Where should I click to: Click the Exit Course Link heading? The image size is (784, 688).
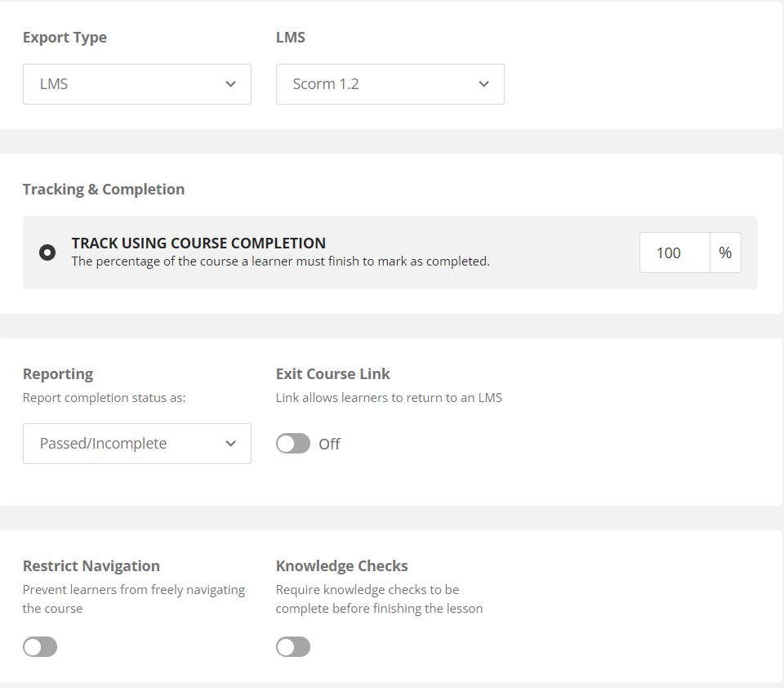(333, 373)
